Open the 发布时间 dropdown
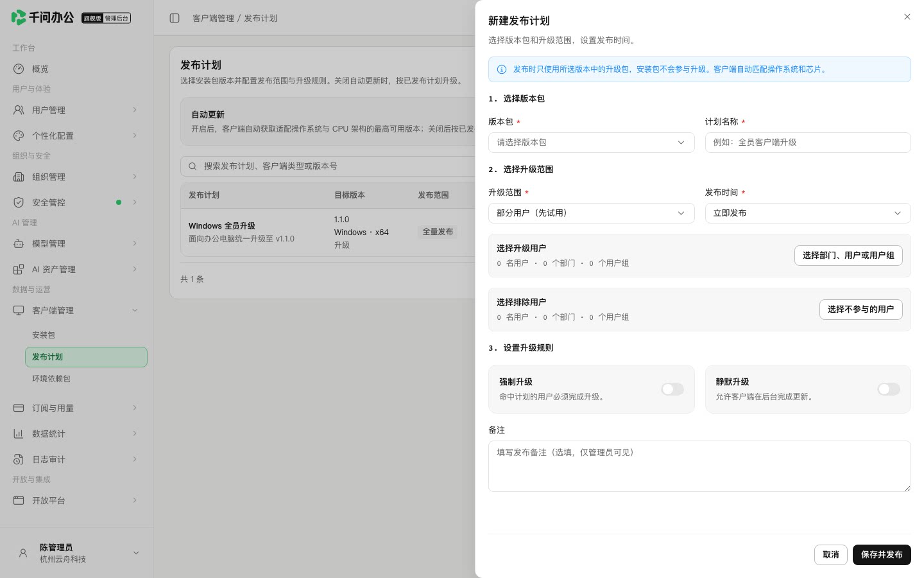 (808, 213)
